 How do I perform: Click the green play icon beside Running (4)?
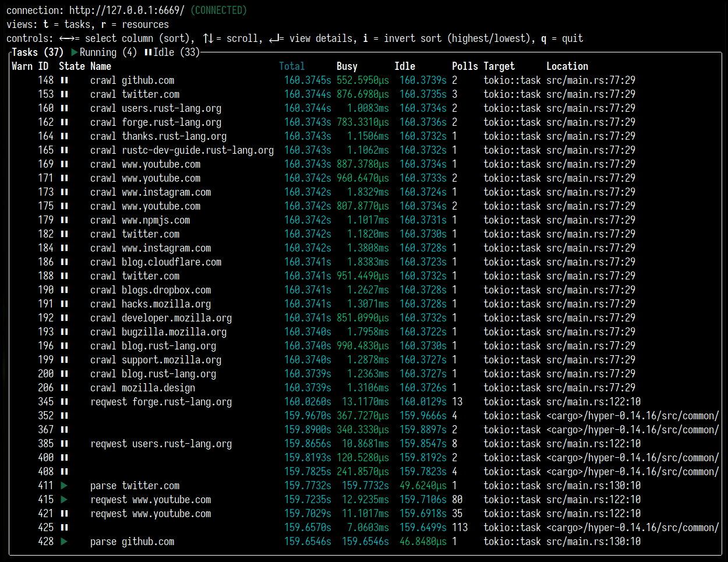(x=75, y=52)
